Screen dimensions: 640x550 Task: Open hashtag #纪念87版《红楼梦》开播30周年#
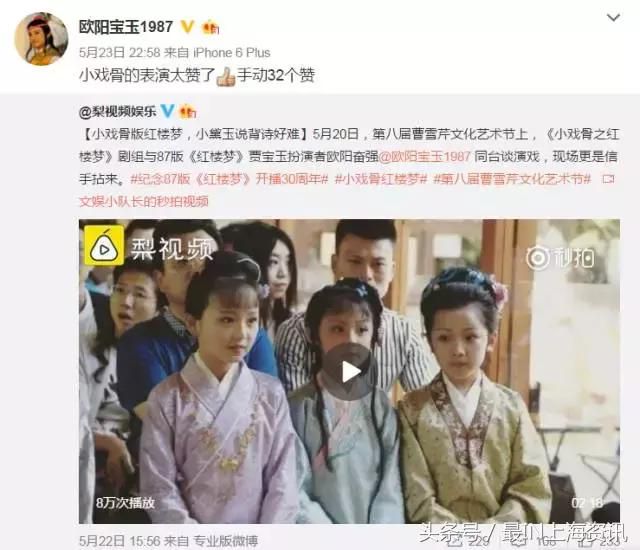pyautogui.click(x=229, y=179)
